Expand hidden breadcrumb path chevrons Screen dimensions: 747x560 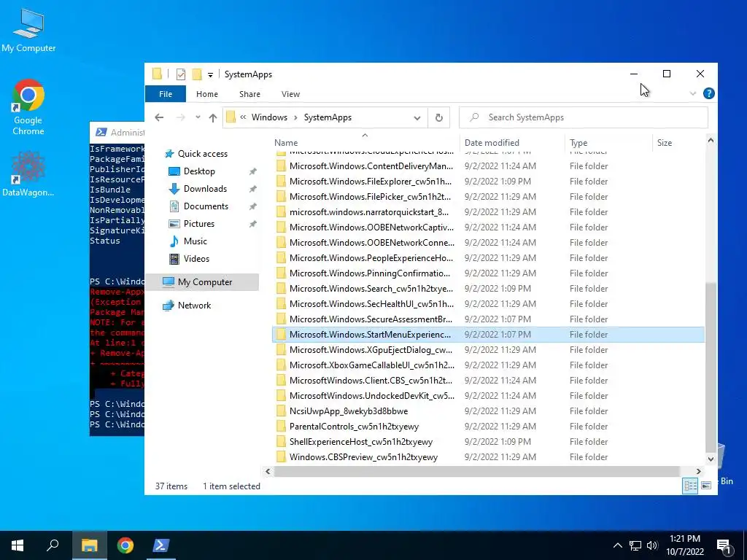[x=243, y=117]
